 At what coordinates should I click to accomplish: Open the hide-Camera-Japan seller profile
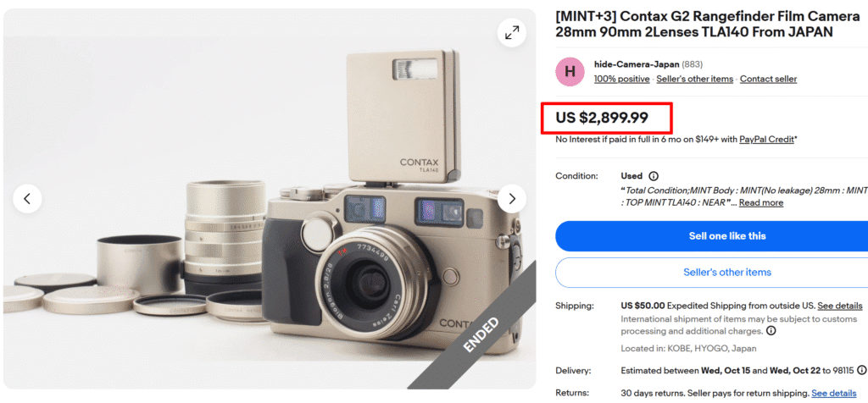pos(636,64)
